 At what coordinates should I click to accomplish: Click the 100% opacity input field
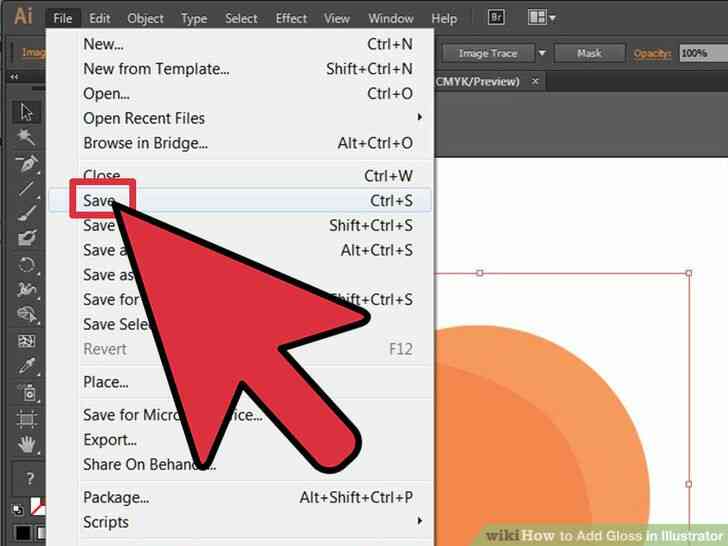click(x=703, y=53)
